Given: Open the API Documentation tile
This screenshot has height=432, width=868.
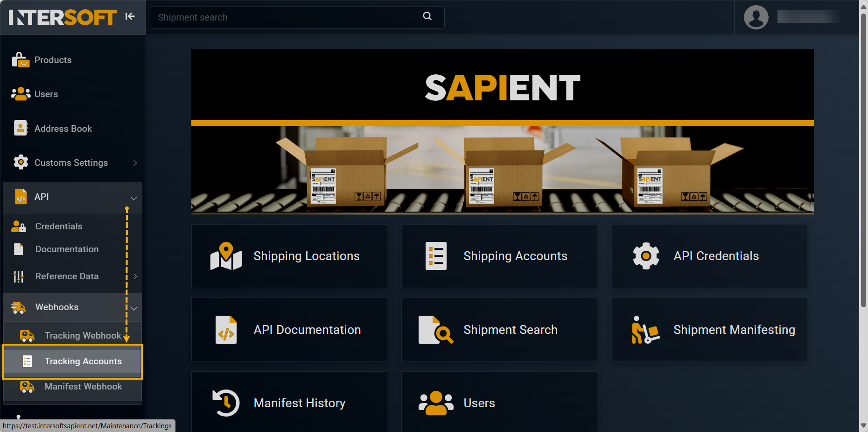Looking at the screenshot, I should pos(289,330).
